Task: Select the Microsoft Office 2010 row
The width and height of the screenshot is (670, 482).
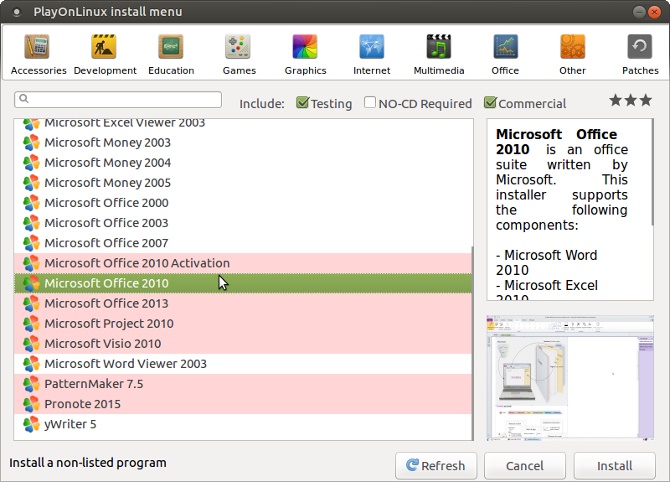Action: (243, 283)
